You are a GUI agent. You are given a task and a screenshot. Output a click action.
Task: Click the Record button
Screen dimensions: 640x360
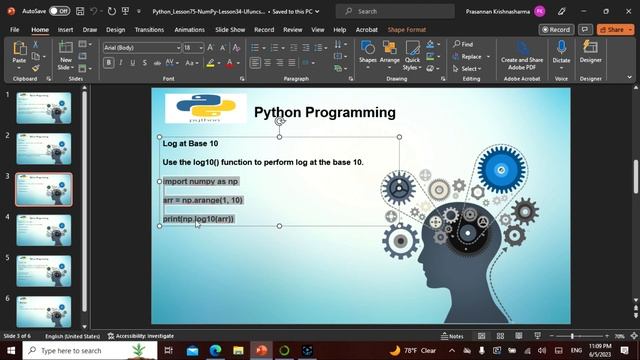click(x=556, y=29)
